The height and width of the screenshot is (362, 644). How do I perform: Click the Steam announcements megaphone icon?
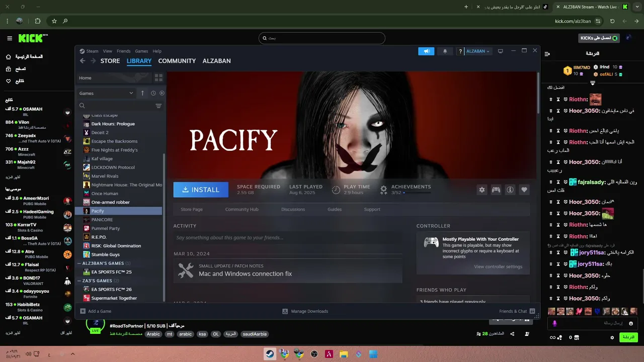click(426, 51)
